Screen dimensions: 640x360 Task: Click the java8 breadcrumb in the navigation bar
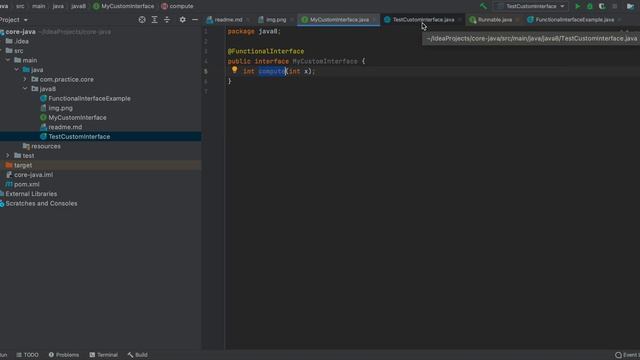click(x=78, y=6)
